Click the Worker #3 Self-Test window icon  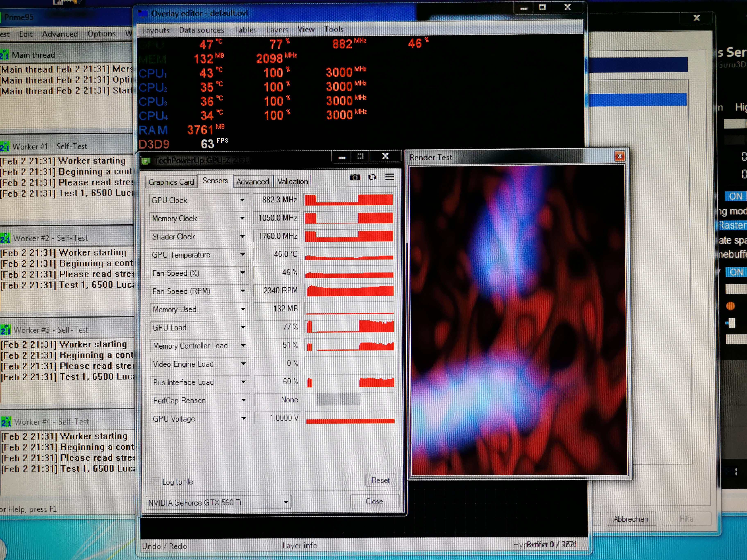[6, 330]
